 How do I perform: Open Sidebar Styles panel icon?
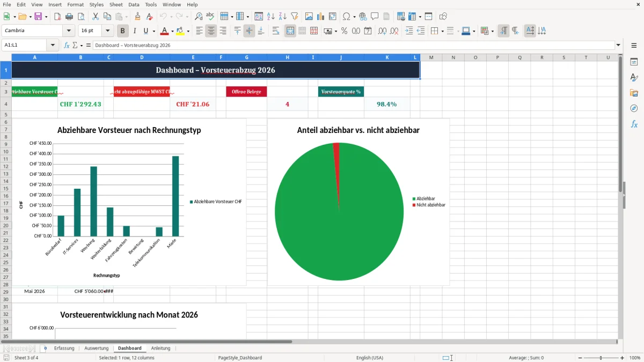tap(634, 77)
